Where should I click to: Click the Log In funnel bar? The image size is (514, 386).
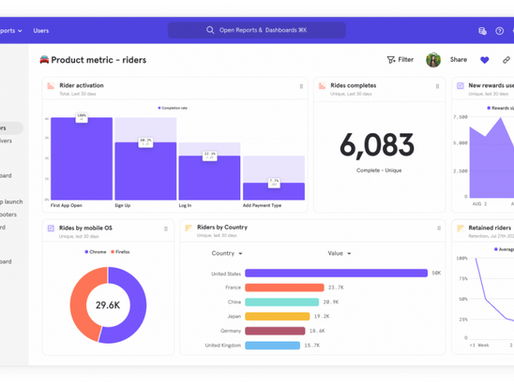coord(209,178)
